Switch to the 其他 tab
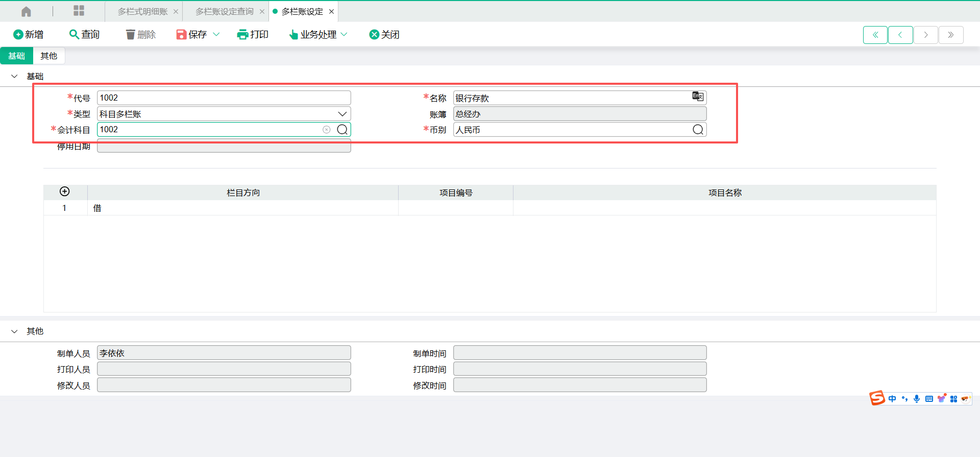 (x=49, y=56)
